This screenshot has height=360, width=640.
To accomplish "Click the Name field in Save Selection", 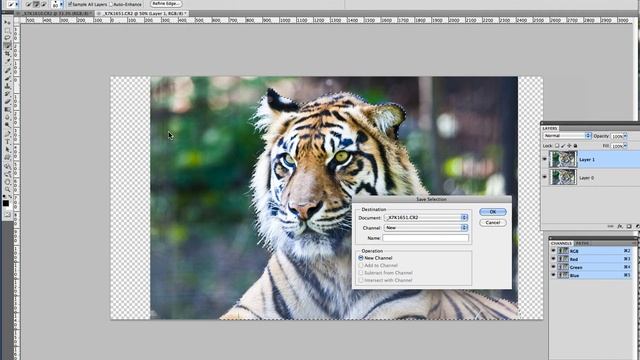I will pyautogui.click(x=426, y=238).
